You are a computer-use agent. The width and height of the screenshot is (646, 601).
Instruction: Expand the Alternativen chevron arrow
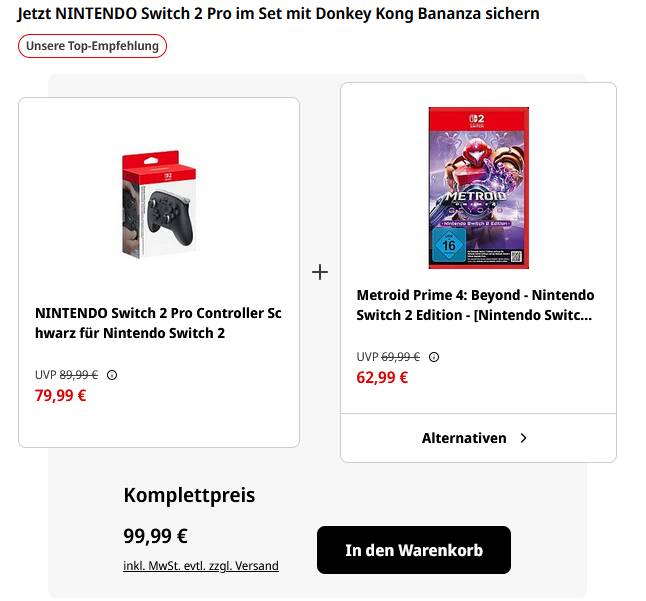524,438
